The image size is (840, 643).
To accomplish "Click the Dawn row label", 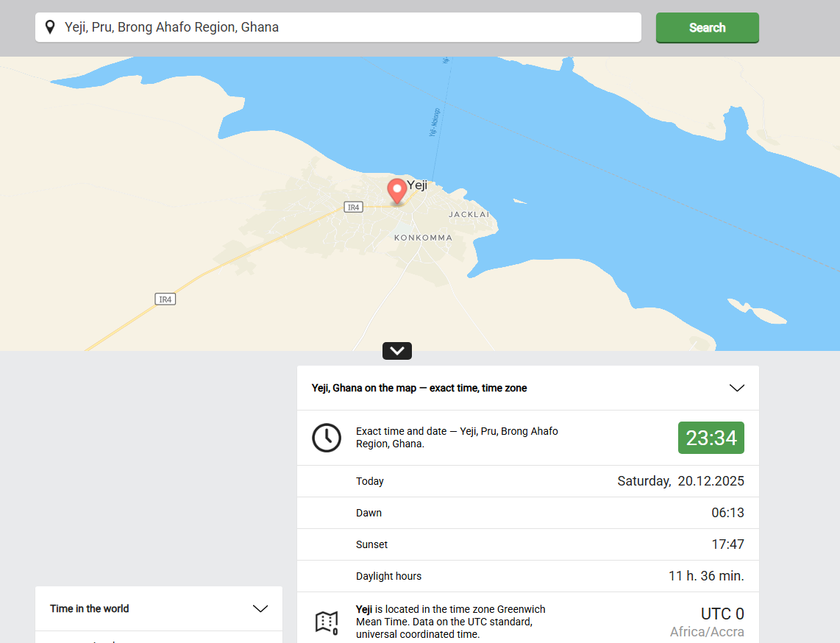I will click(x=369, y=513).
